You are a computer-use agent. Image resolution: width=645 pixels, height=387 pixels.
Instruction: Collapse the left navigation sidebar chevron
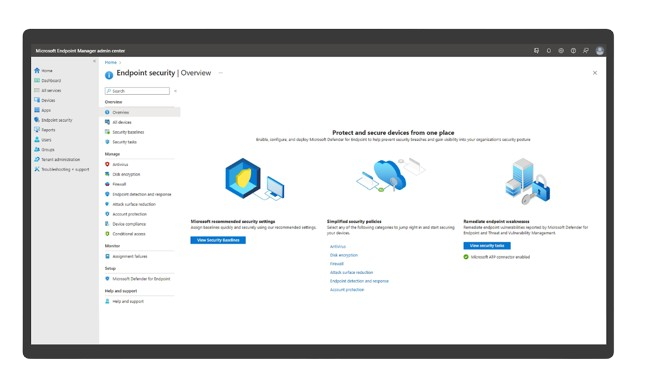[x=94, y=61]
